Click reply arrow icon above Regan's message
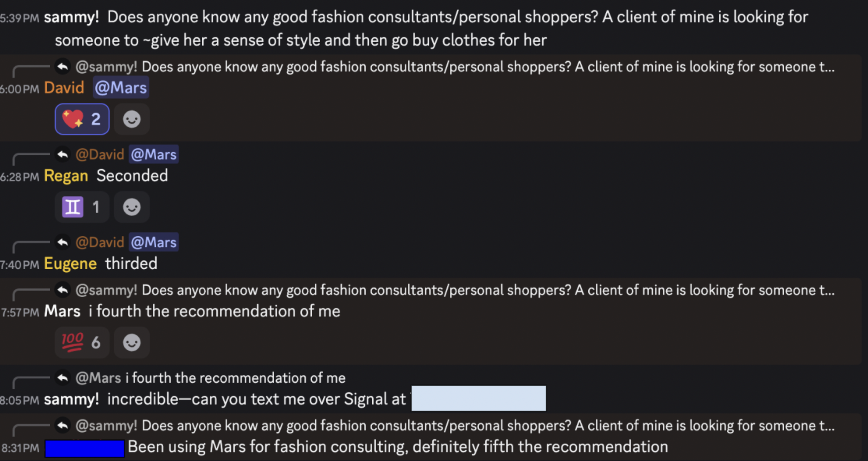The height and width of the screenshot is (461, 868). click(x=62, y=154)
